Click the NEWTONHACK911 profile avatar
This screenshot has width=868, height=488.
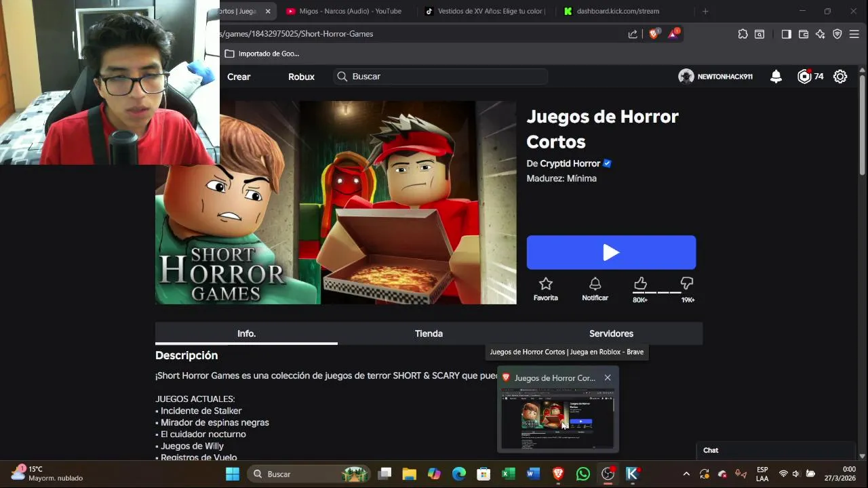[x=686, y=77]
